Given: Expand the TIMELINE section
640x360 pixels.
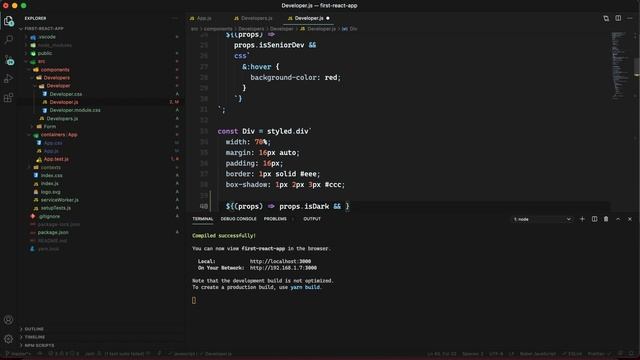Looking at the screenshot, I should (35, 337).
